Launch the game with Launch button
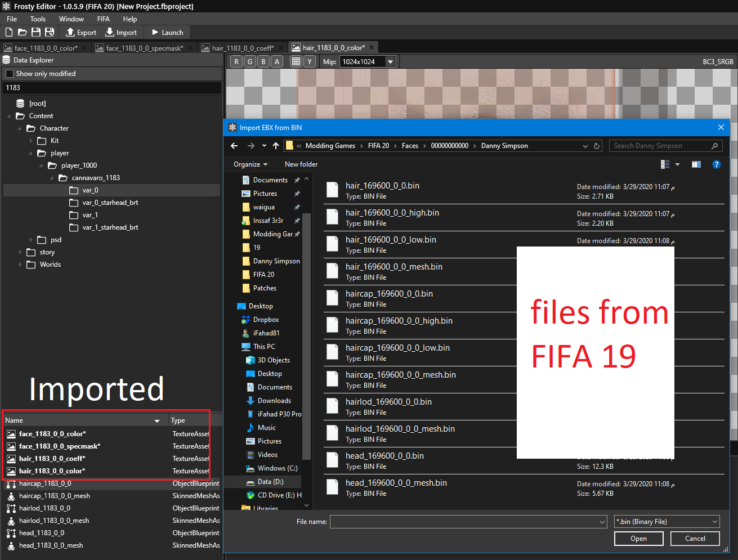The width and height of the screenshot is (738, 560). 167,32
